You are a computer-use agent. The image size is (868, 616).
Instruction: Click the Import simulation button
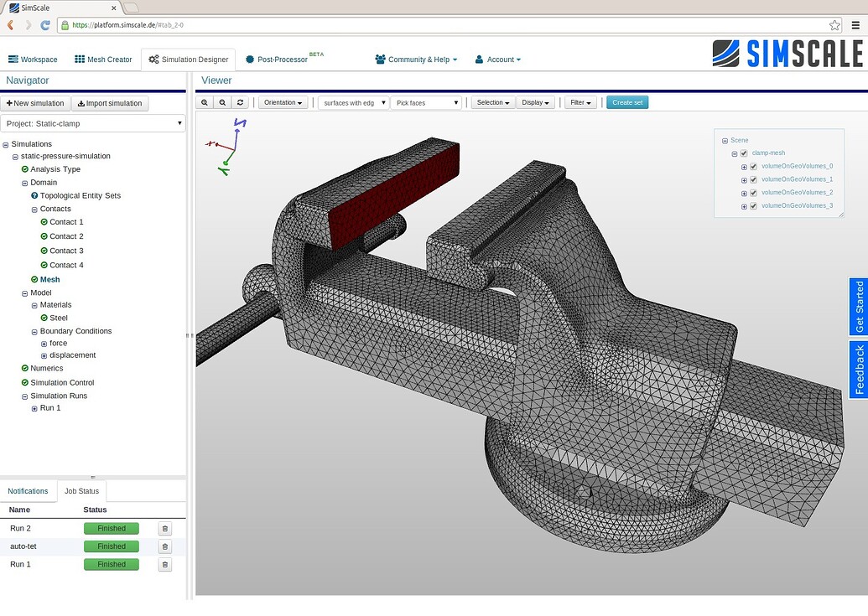click(110, 103)
